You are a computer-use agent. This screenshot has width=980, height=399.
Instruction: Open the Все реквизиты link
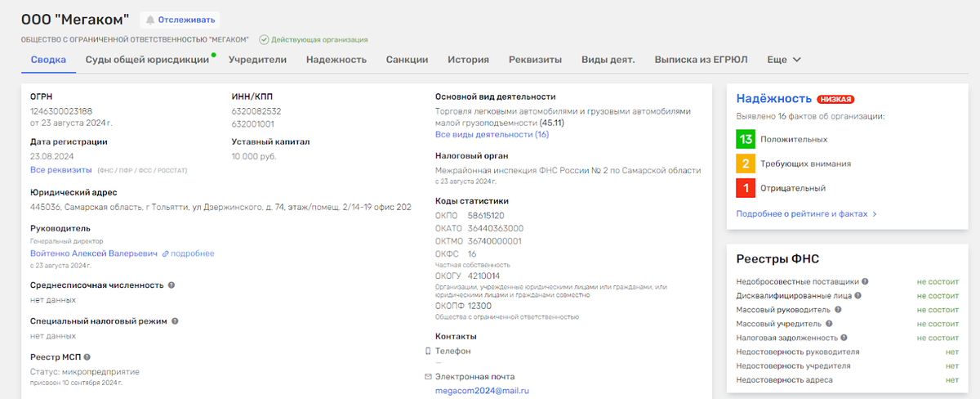[61, 170]
